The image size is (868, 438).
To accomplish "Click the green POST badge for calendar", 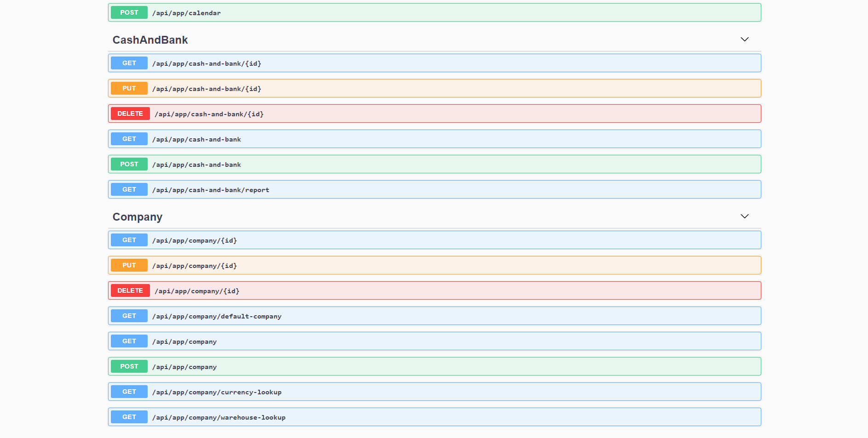I will [x=129, y=12].
